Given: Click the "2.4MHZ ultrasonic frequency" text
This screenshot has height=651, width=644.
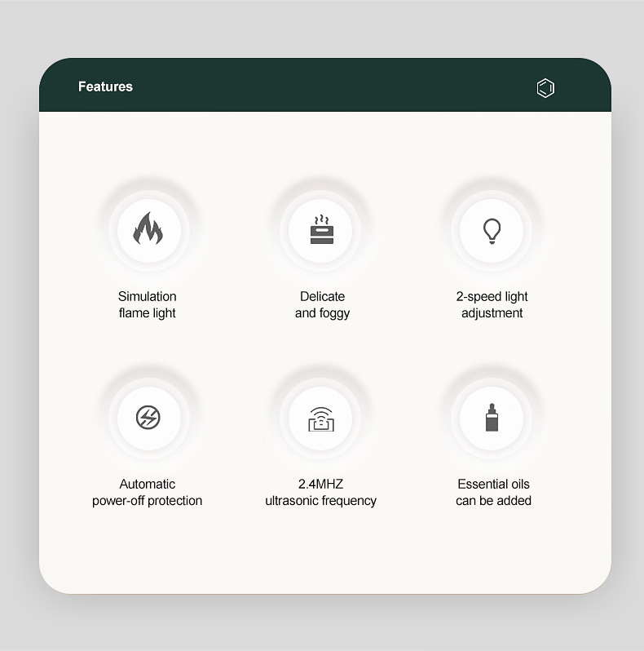Looking at the screenshot, I should [x=320, y=492].
